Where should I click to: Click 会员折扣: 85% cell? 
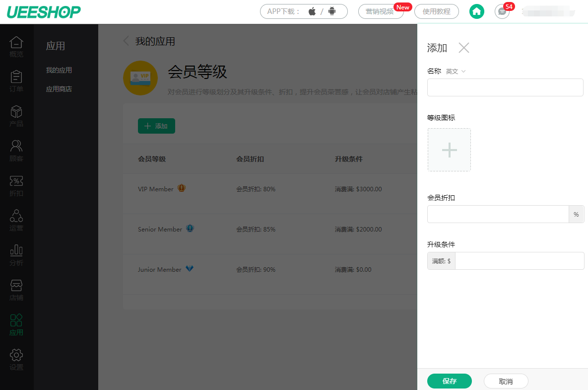[256, 230]
